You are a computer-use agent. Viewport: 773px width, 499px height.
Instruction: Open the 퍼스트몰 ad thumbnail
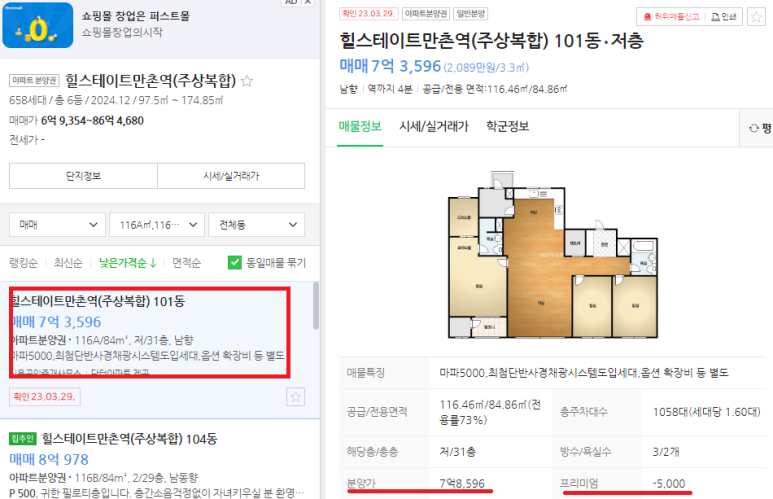38,25
